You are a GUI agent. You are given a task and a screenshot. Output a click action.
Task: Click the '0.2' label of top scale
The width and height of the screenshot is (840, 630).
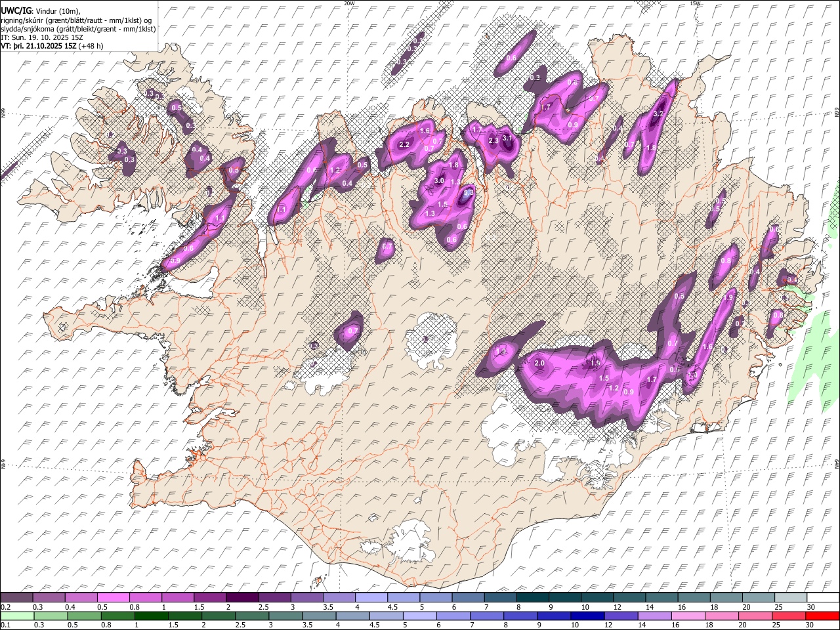click(5, 607)
